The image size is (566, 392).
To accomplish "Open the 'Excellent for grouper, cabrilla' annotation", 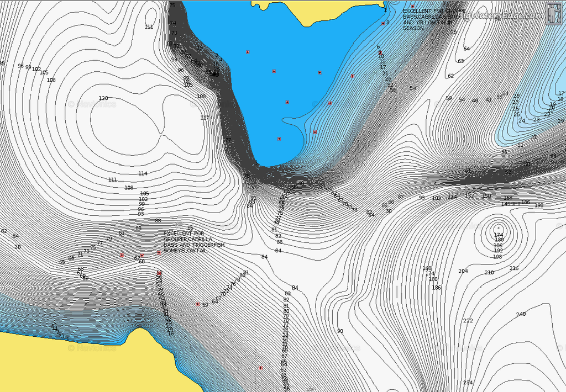I will [193, 242].
